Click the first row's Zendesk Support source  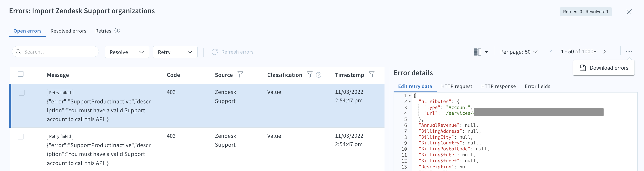(225, 97)
